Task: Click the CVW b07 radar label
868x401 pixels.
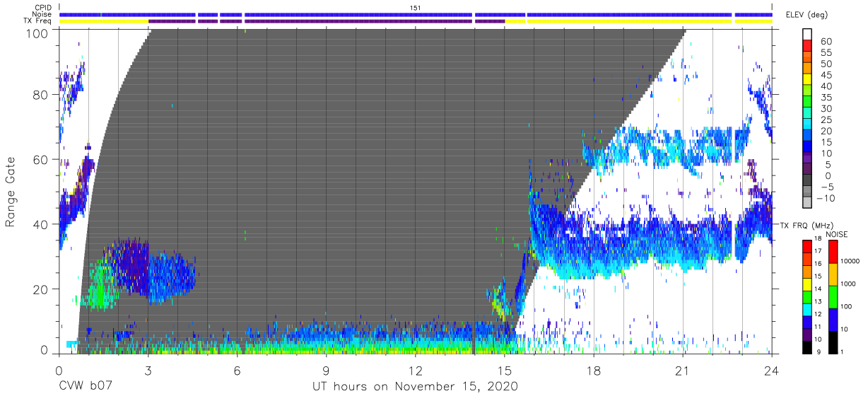Action: point(84,387)
